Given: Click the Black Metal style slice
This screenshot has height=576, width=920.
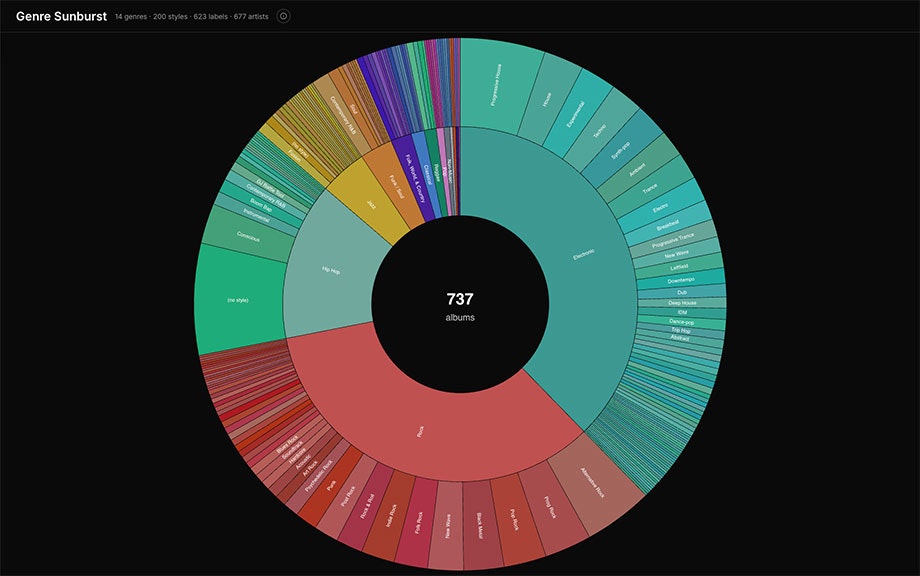Looking at the screenshot, I should [479, 525].
